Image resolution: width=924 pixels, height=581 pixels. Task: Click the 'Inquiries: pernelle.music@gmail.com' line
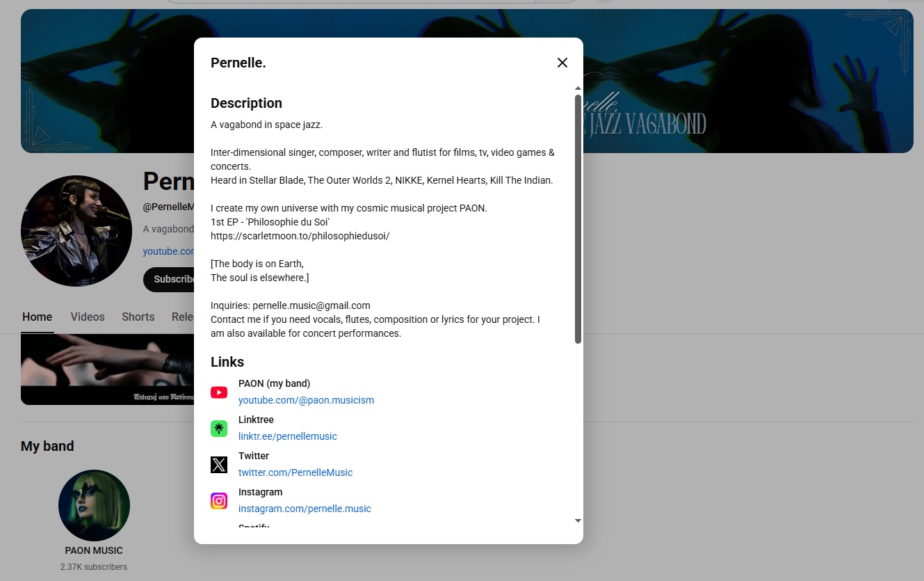tap(291, 305)
